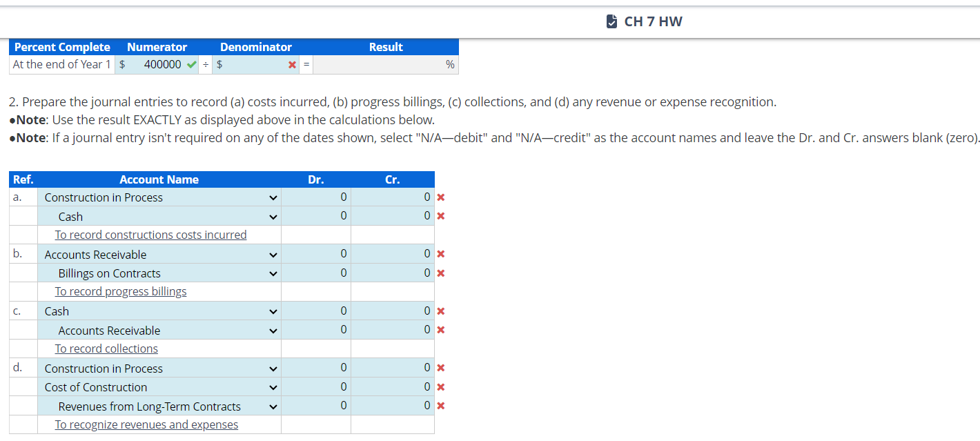Open the Cash account dropdown in entry c

[273, 311]
